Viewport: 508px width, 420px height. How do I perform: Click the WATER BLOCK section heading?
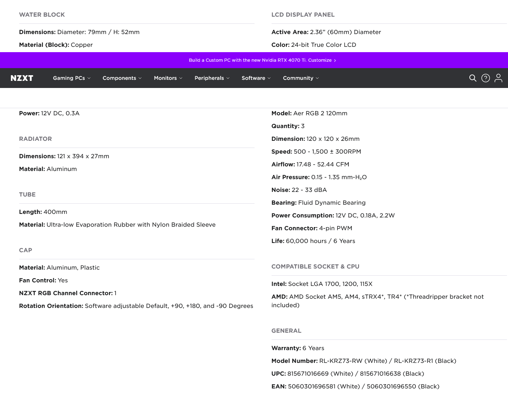pyautogui.click(x=42, y=15)
